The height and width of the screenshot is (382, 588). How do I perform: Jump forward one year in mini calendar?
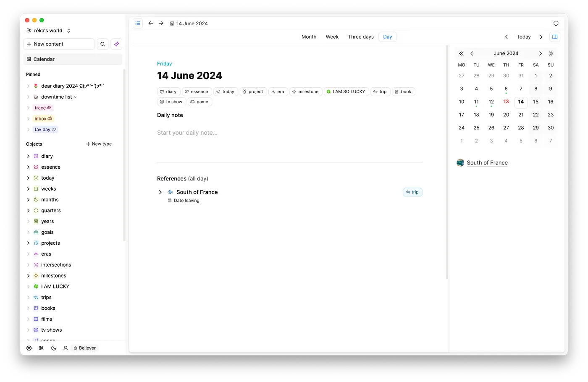pyautogui.click(x=551, y=54)
